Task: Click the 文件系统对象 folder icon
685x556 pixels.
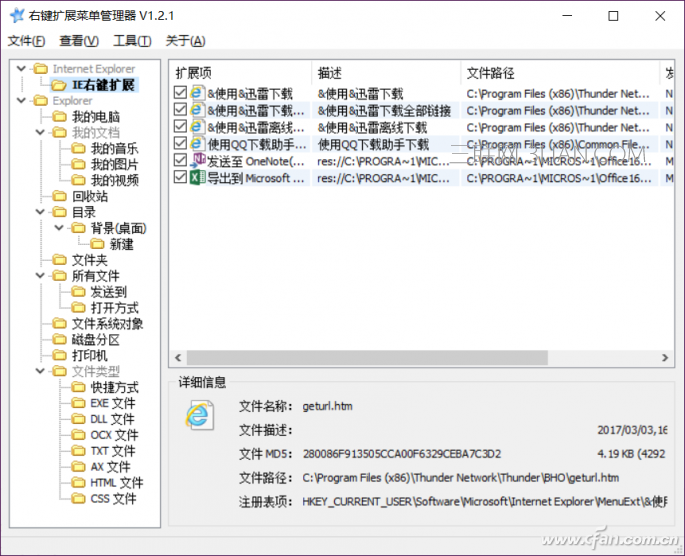Action: tap(59, 323)
